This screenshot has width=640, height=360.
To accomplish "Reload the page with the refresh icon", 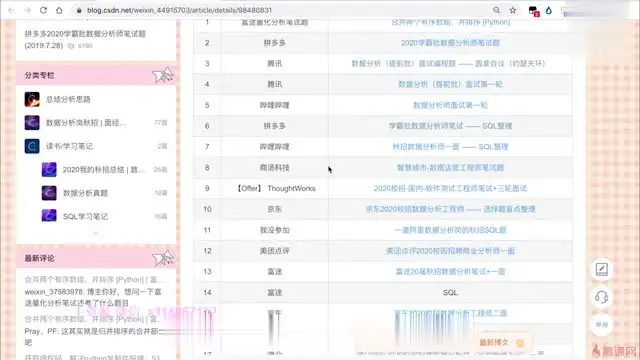I will [43, 10].
